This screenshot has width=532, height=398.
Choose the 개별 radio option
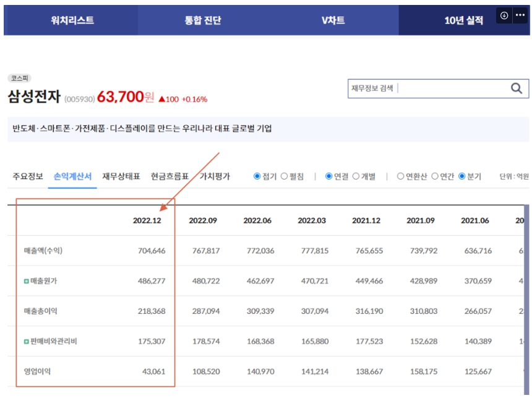tap(356, 176)
